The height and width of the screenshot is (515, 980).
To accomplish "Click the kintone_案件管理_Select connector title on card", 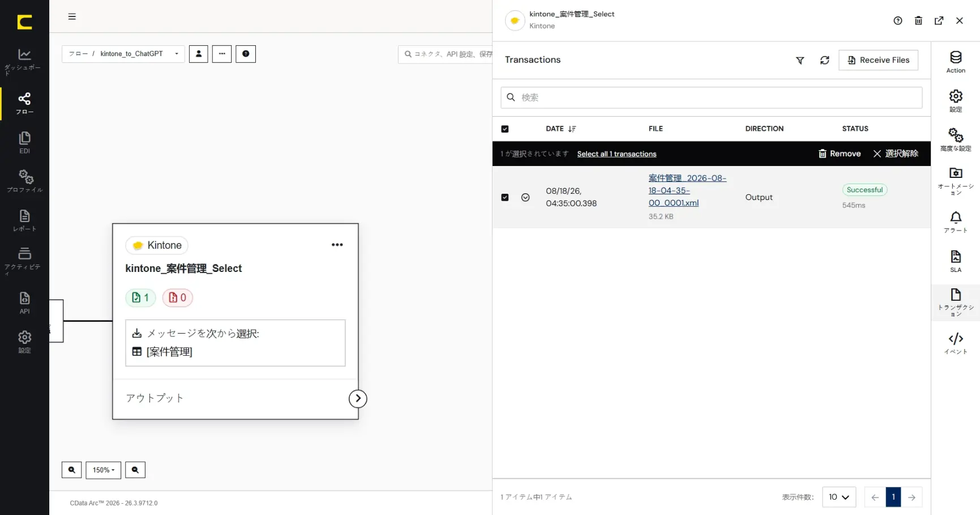I will pos(183,269).
